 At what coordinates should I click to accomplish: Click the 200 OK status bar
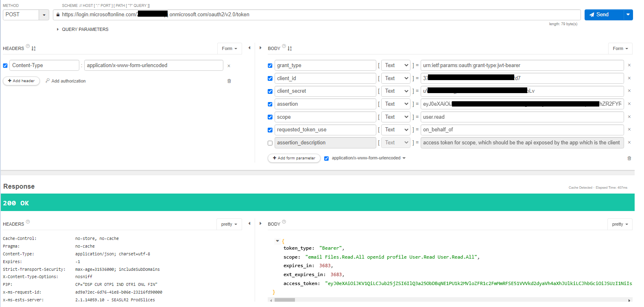click(x=317, y=202)
